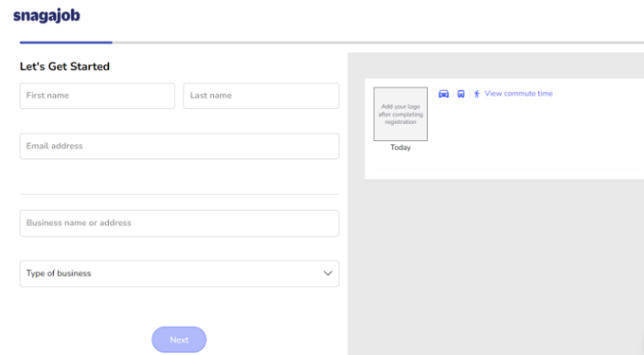Viewport: 644px width, 355px height.
Task: Click the Today label under the logo
Action: 401,148
